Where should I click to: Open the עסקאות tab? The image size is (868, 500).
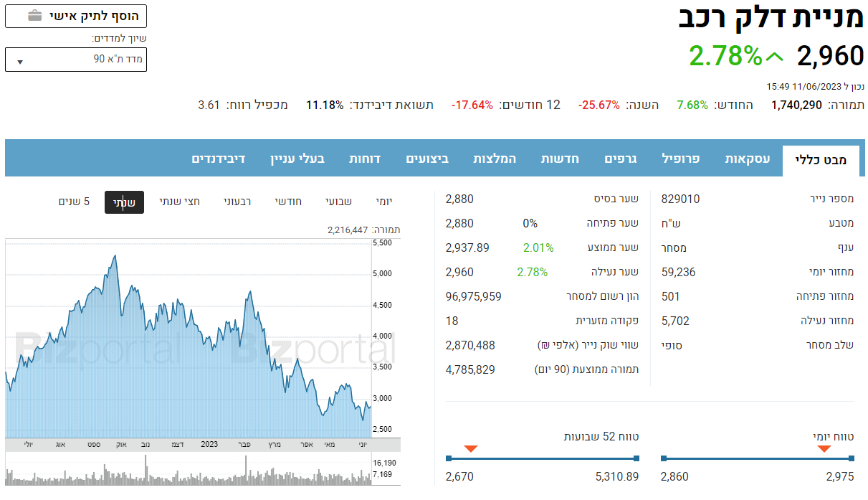(x=747, y=159)
